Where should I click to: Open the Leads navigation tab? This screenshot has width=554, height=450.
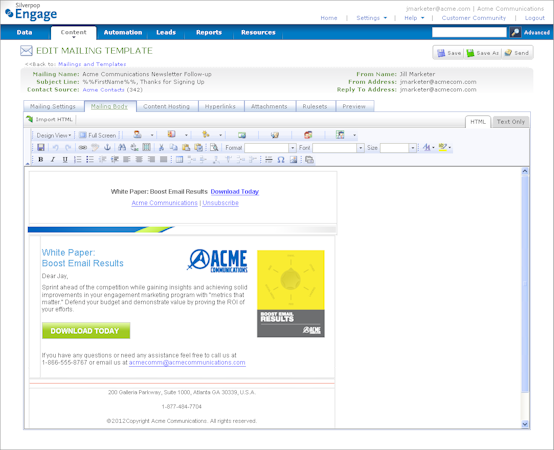point(166,32)
